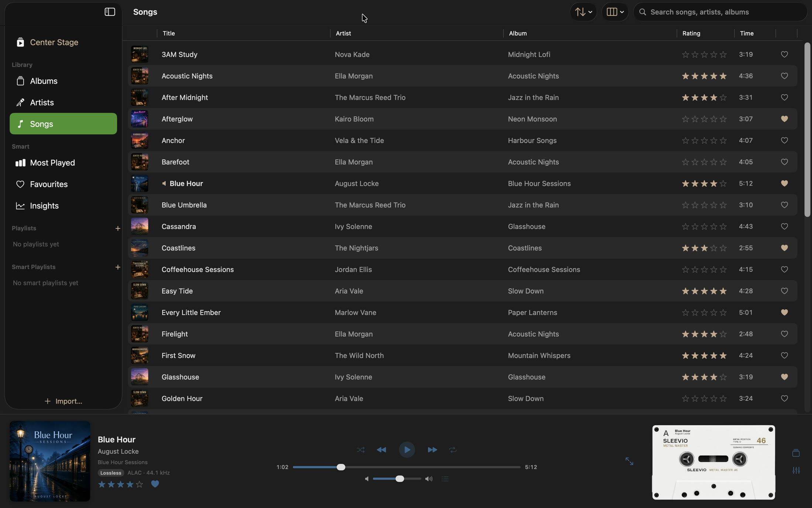Click the Blue Hour Sessions album name in the player

pos(123,462)
